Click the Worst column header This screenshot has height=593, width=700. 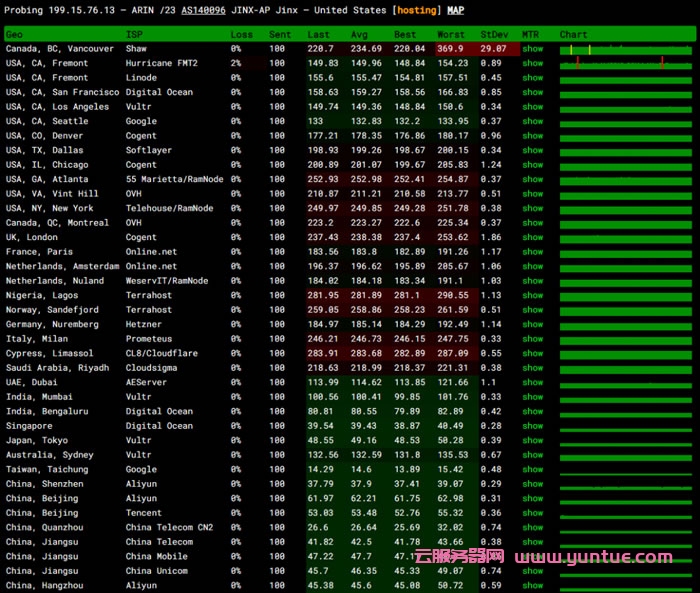pos(450,35)
